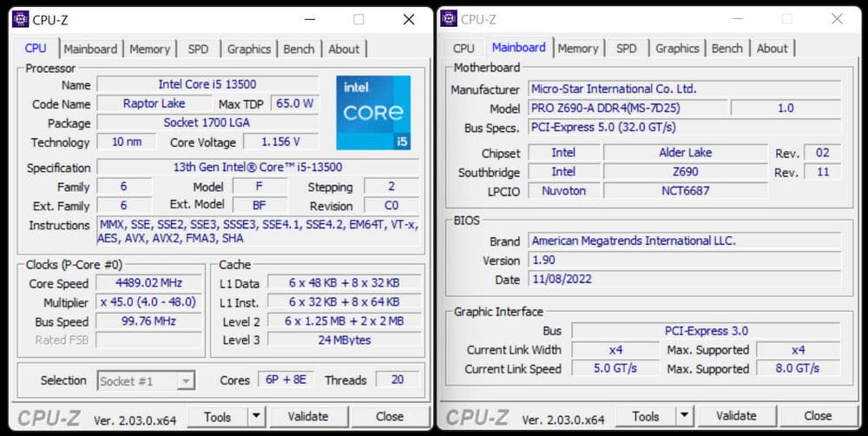868x436 pixels.
Task: Click the L1 Data cache value
Action: (345, 282)
